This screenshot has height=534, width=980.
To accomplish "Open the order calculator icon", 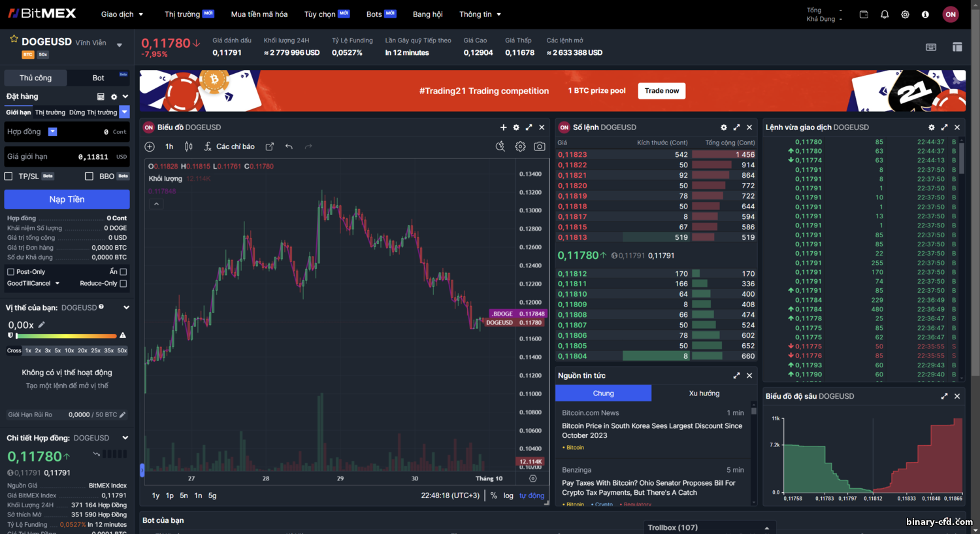I will pos(101,97).
